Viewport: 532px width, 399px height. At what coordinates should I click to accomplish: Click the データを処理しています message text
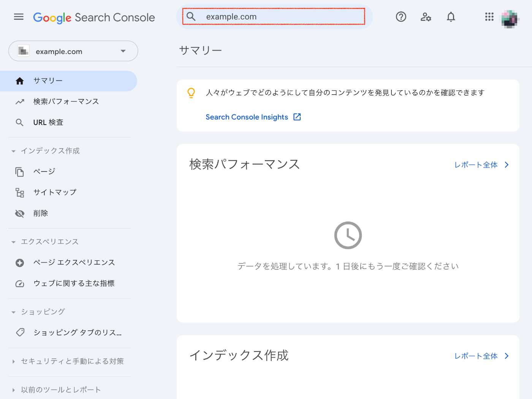coord(348,266)
